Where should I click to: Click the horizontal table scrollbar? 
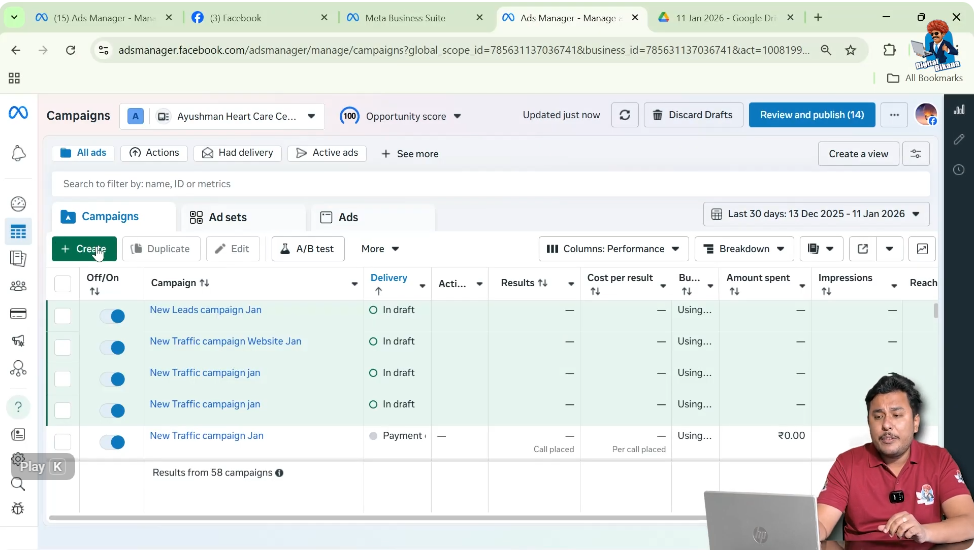[379, 517]
